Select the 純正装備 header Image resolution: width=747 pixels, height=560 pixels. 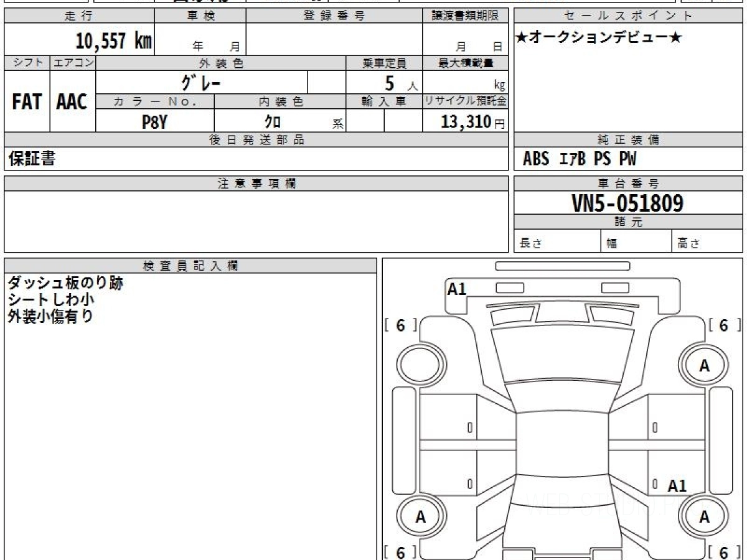pos(629,140)
